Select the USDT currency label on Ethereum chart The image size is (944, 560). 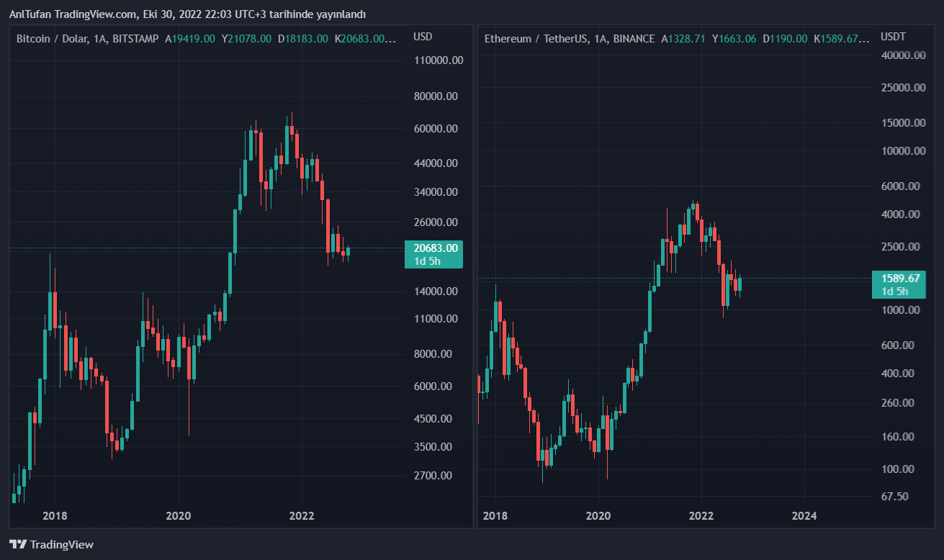coord(894,37)
